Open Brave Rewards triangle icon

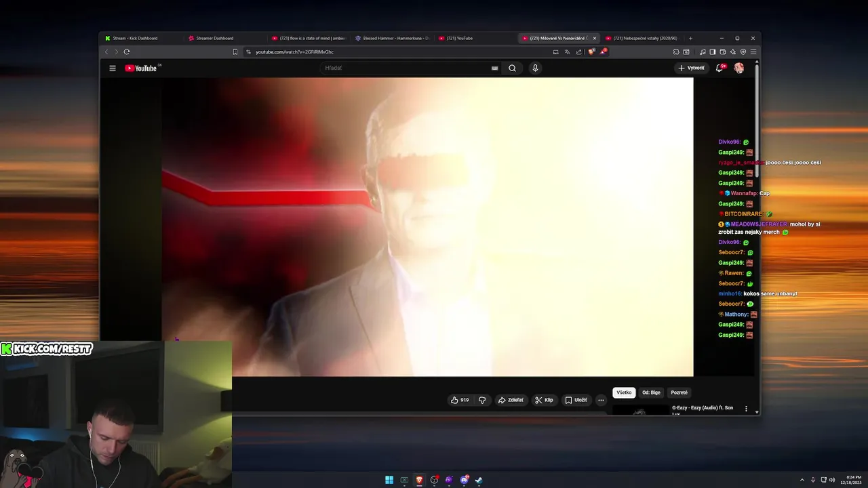click(x=603, y=52)
